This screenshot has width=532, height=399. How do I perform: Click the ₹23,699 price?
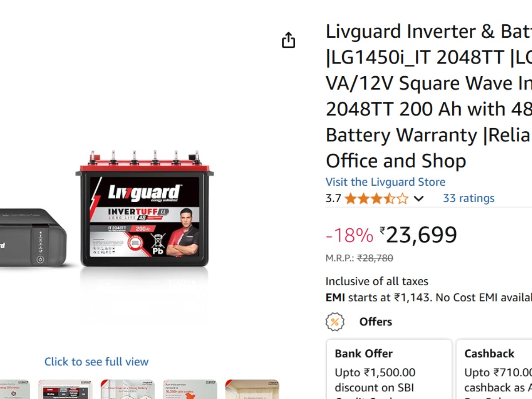pyautogui.click(x=418, y=235)
